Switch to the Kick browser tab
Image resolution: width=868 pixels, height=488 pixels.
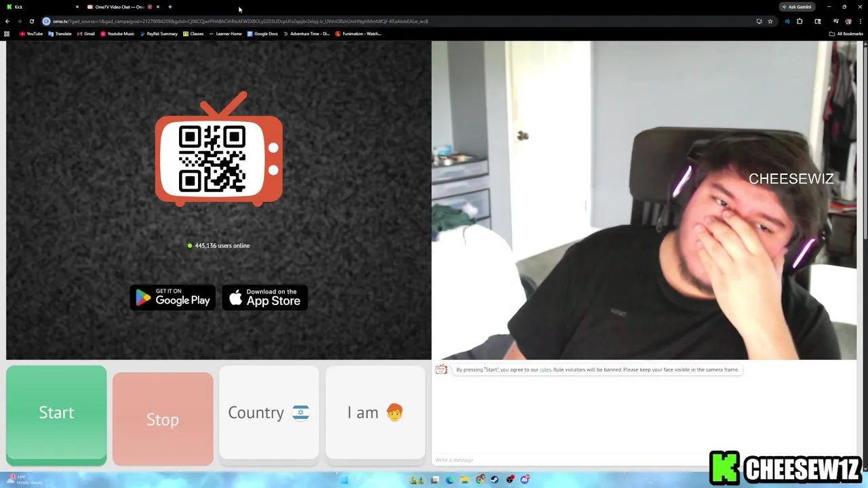pyautogui.click(x=41, y=7)
